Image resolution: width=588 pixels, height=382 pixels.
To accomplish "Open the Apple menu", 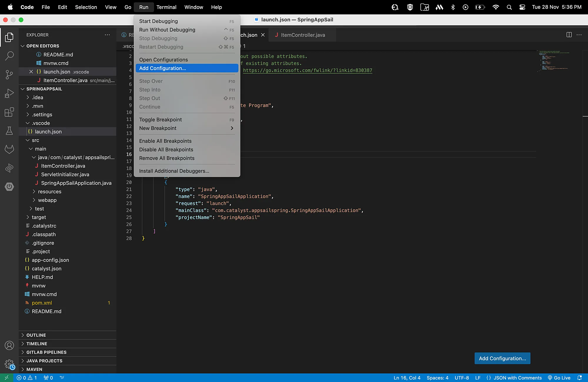I will (x=10, y=7).
